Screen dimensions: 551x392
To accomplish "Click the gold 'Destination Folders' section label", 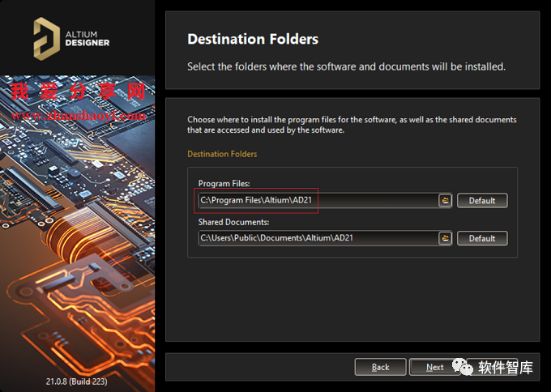I will 222,154.
